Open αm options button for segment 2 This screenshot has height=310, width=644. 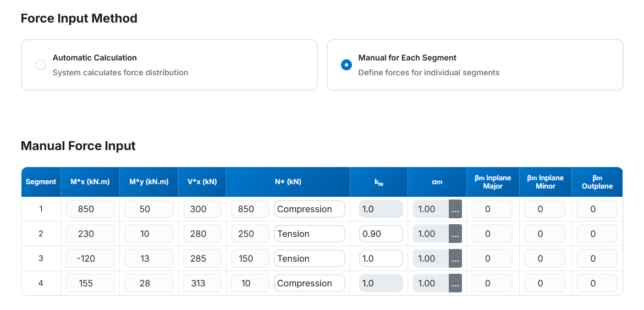click(455, 234)
